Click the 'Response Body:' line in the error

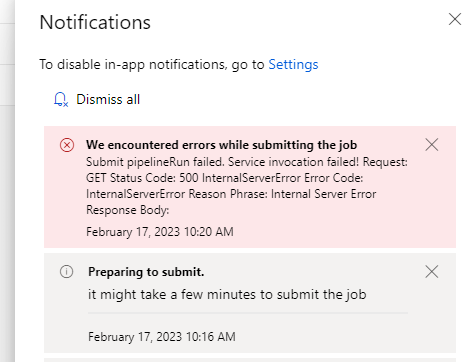coord(128,210)
